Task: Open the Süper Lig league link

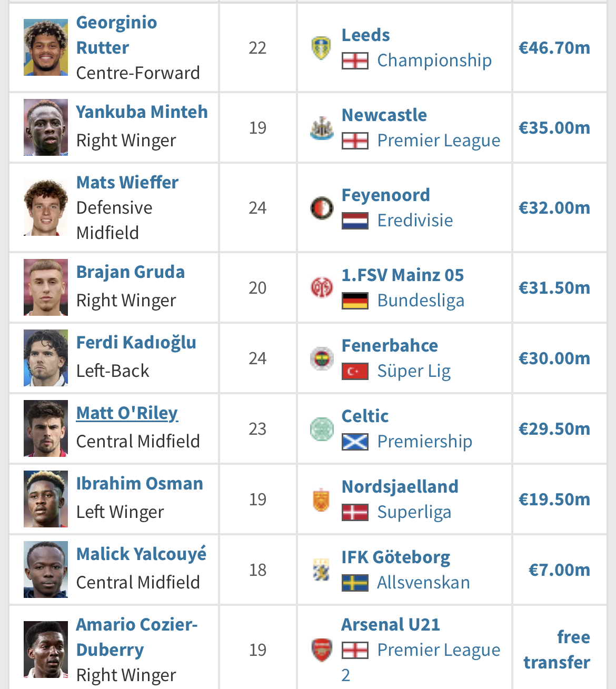Action: tap(414, 371)
